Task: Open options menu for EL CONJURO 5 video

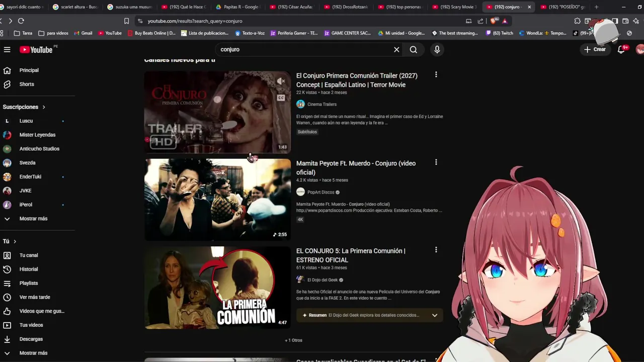Action: click(x=436, y=250)
